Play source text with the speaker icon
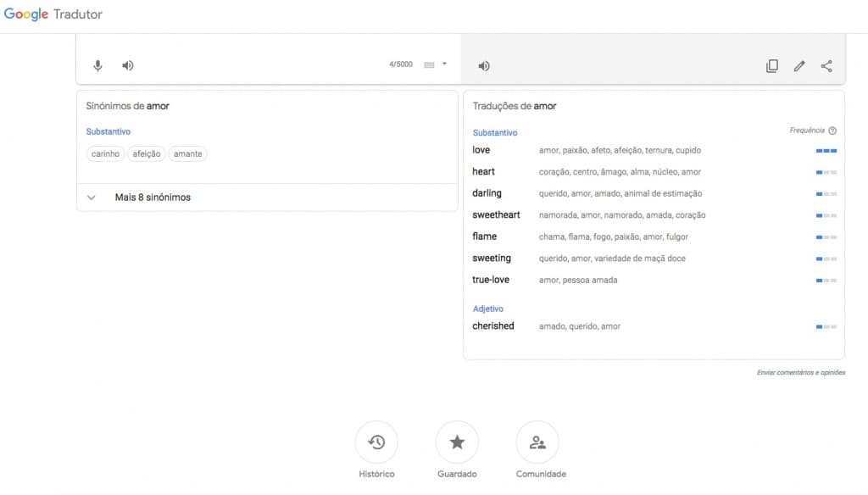 (125, 64)
